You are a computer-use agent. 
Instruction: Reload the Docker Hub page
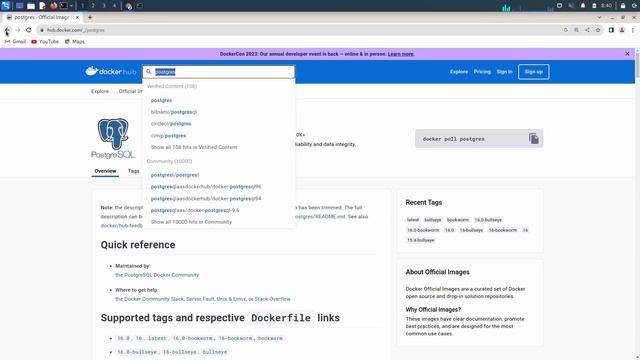point(29,30)
